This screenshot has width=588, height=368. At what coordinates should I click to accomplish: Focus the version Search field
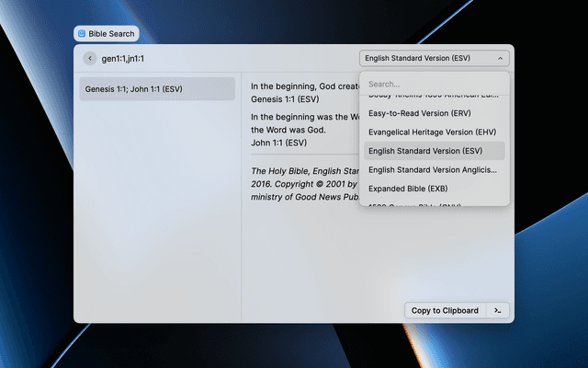pos(434,84)
